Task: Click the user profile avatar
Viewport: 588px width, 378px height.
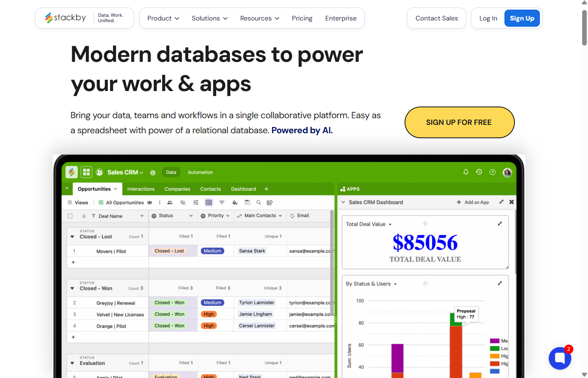Action: coord(507,173)
